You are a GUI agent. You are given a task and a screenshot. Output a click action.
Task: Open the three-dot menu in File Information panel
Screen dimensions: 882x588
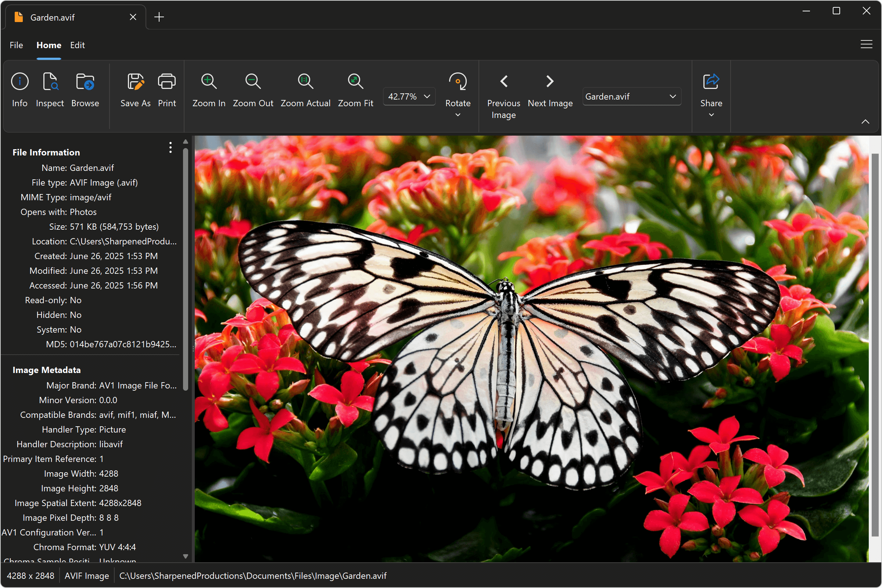pos(170,148)
